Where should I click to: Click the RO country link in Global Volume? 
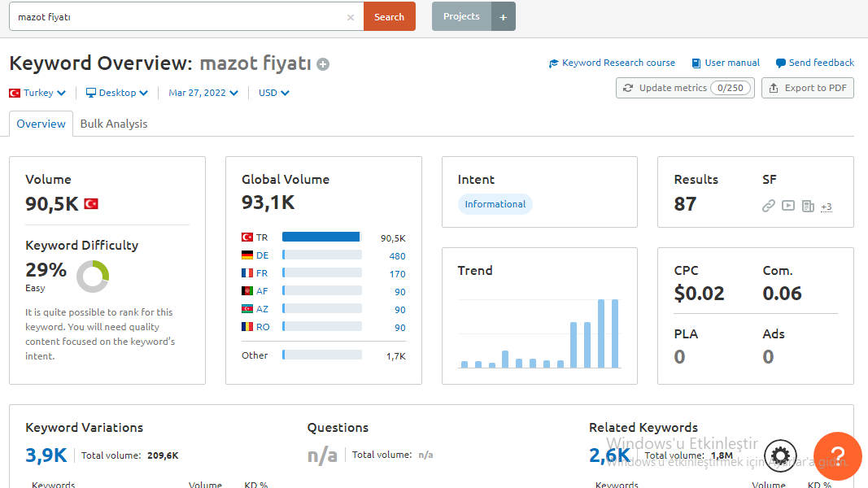click(263, 327)
